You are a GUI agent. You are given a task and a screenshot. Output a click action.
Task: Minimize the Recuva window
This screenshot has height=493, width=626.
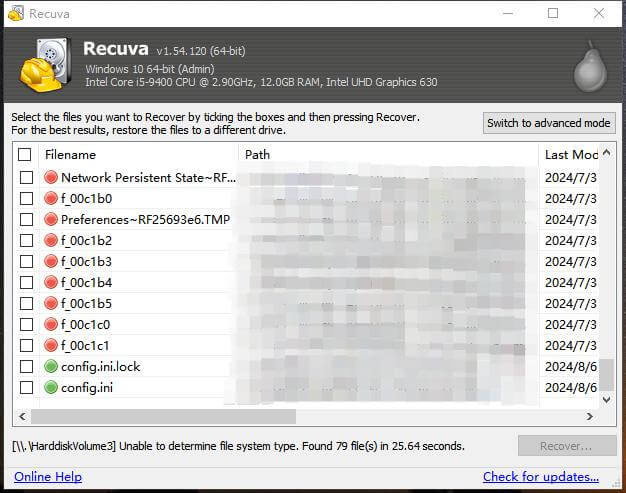coord(508,13)
